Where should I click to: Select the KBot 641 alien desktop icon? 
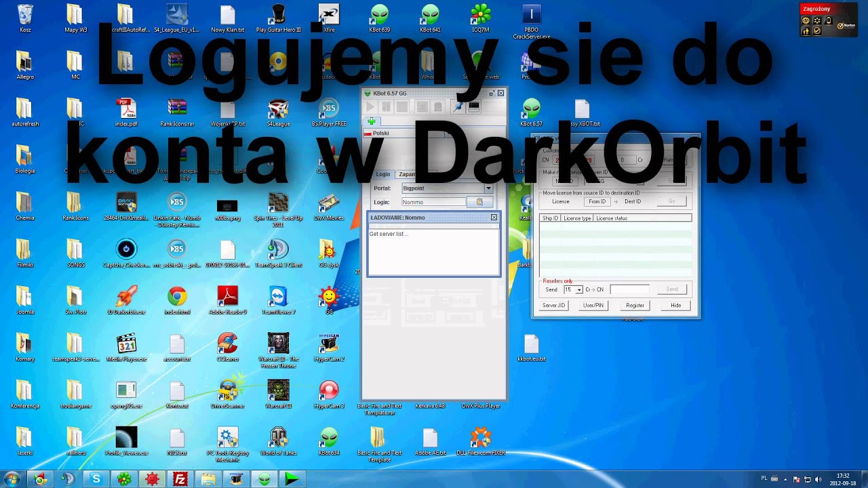point(430,18)
